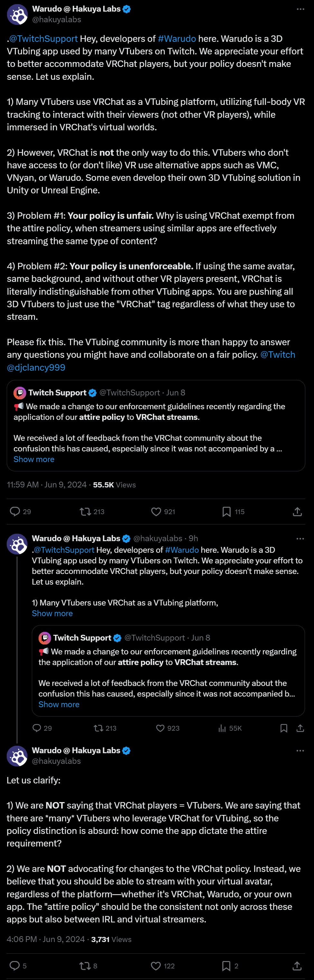Open the Warudo profile avatar at the top

pyautogui.click(x=17, y=14)
